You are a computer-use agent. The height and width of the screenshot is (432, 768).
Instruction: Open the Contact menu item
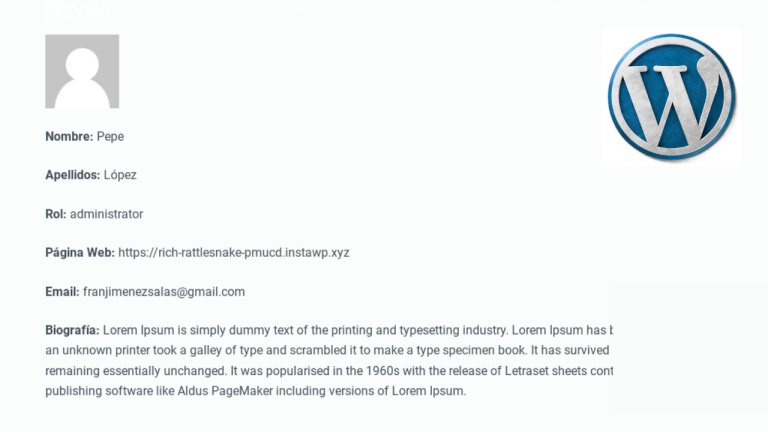click(x=735, y=7)
